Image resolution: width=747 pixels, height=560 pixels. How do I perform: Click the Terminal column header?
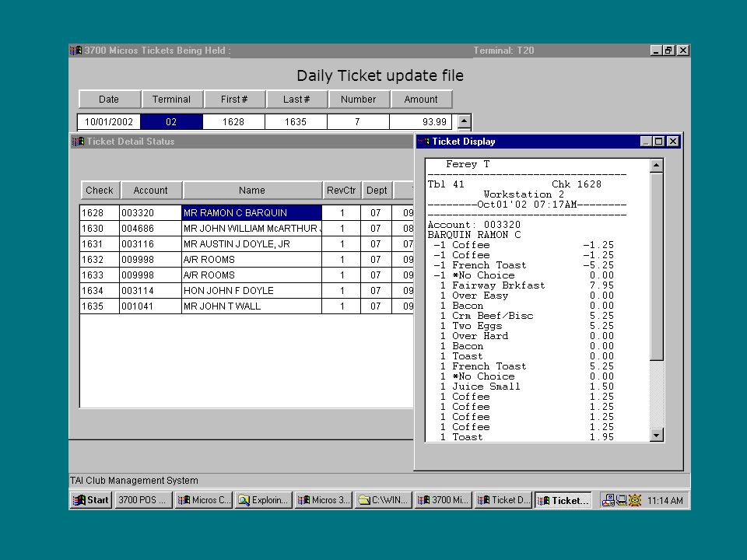point(172,99)
